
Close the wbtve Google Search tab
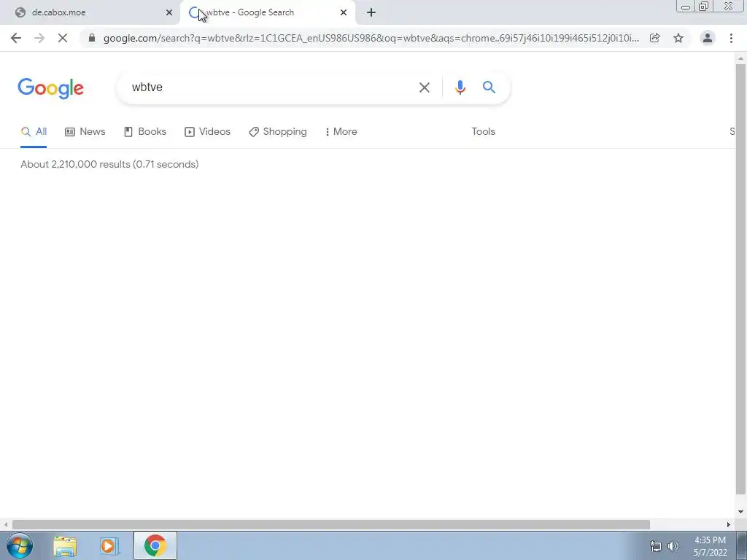[344, 12]
